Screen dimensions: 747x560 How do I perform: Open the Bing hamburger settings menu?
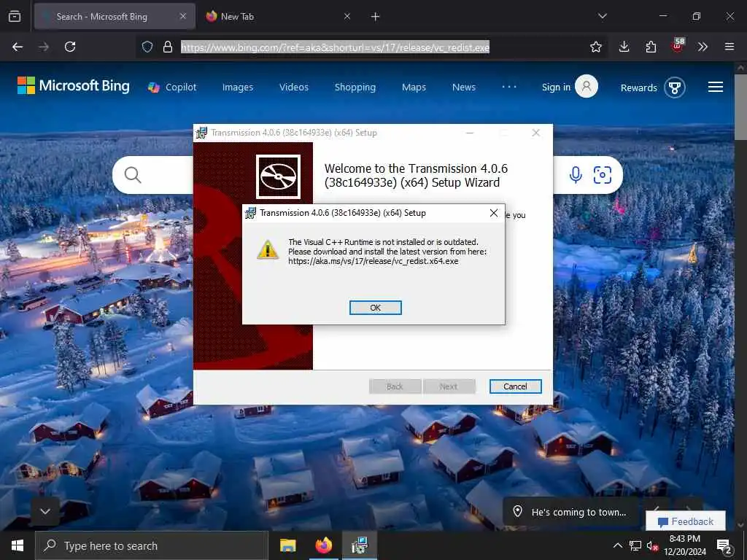[x=716, y=87]
